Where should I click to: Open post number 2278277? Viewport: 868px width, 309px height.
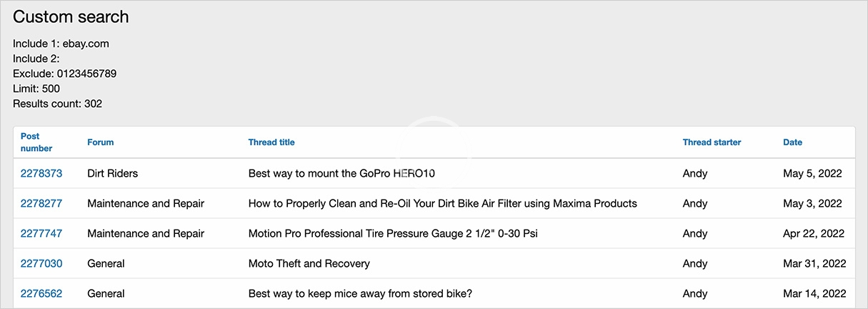(41, 203)
